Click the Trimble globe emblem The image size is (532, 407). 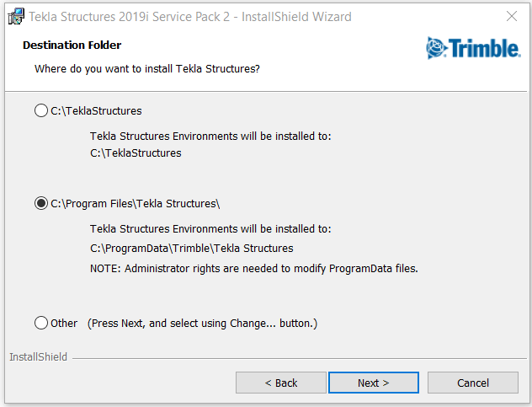click(x=437, y=48)
